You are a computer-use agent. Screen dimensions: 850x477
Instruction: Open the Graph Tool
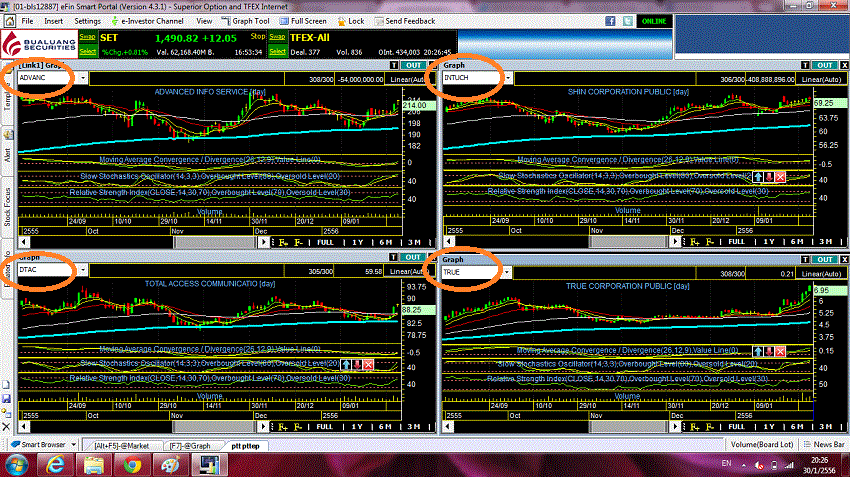click(246, 21)
